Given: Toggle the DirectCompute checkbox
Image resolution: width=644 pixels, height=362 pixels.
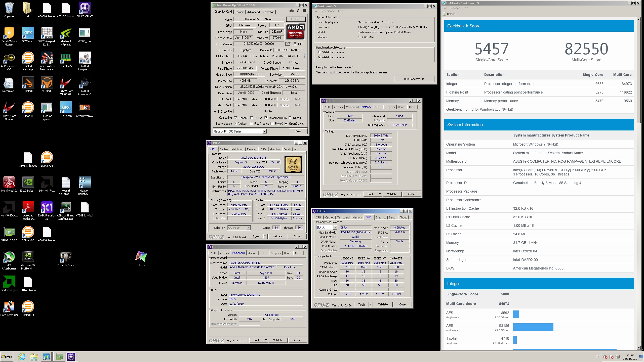Looking at the screenshot, I should tap(266, 118).
